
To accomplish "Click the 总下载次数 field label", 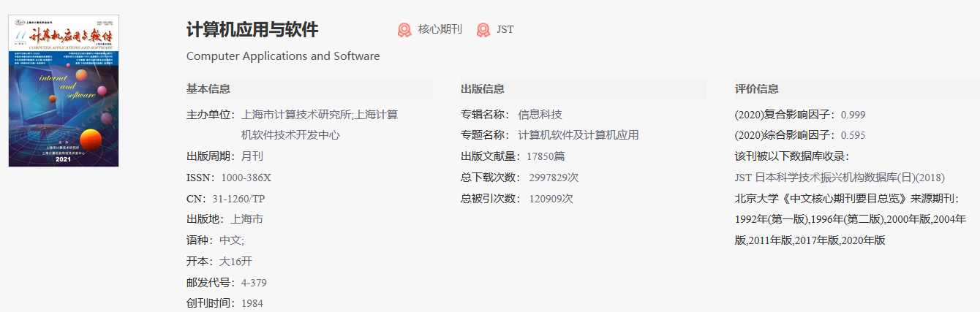I will pyautogui.click(x=491, y=178).
